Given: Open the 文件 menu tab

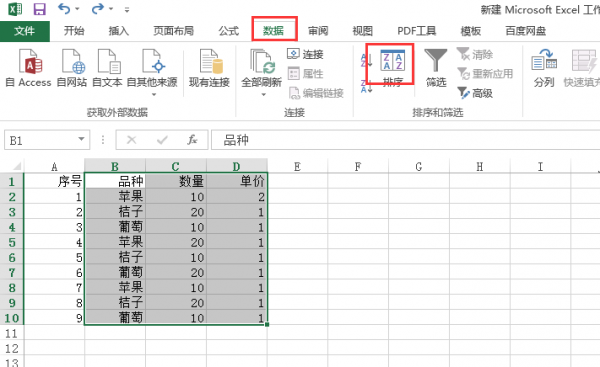Looking at the screenshot, I should (24, 31).
